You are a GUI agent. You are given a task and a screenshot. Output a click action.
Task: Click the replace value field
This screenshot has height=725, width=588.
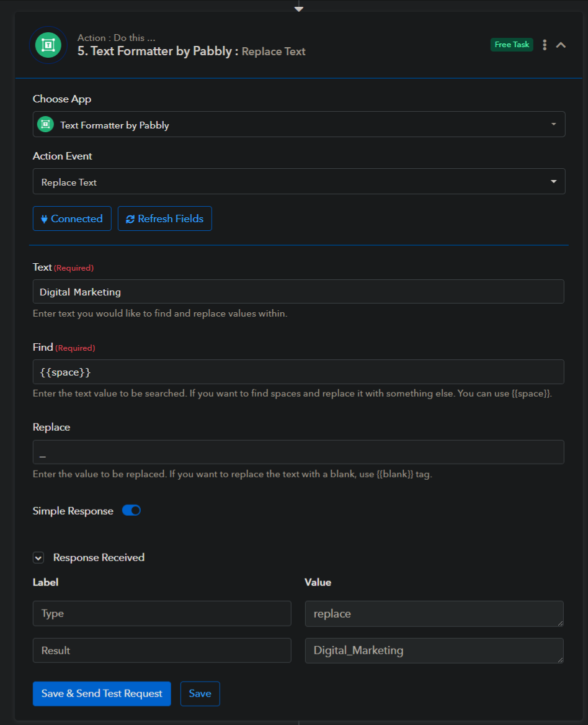(434, 613)
